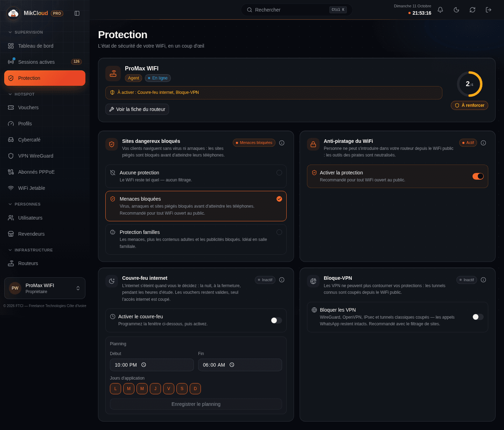Click the 2/4 protection score ring
Screen dimensions: 504x430
click(470, 84)
